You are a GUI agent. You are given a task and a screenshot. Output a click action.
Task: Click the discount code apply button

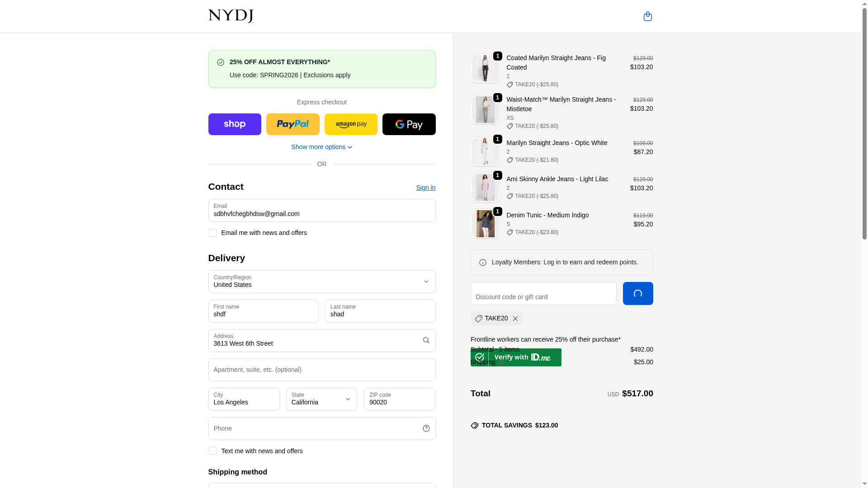pos(637,294)
